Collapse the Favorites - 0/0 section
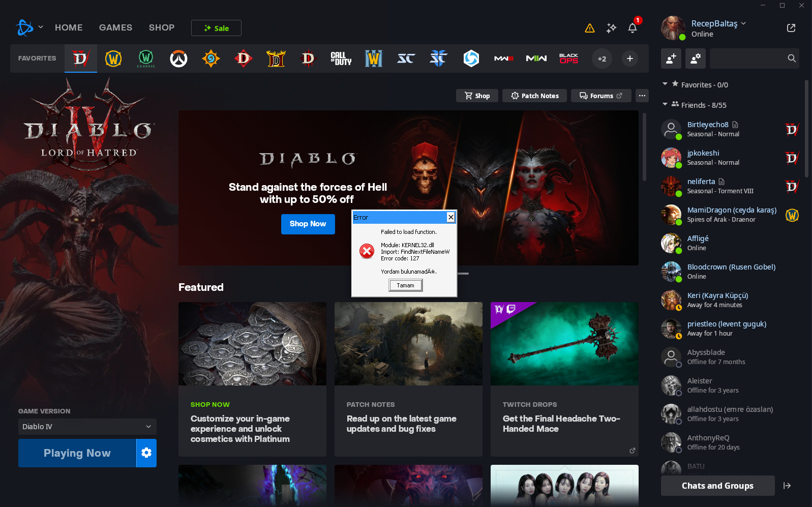Screen dimensions: 812x507 pos(665,84)
